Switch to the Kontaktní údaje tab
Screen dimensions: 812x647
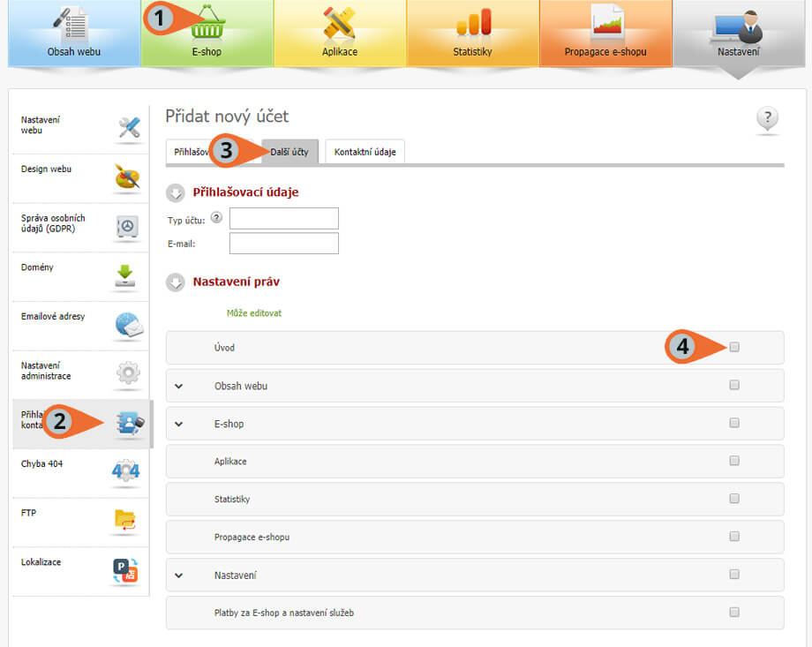pos(365,152)
